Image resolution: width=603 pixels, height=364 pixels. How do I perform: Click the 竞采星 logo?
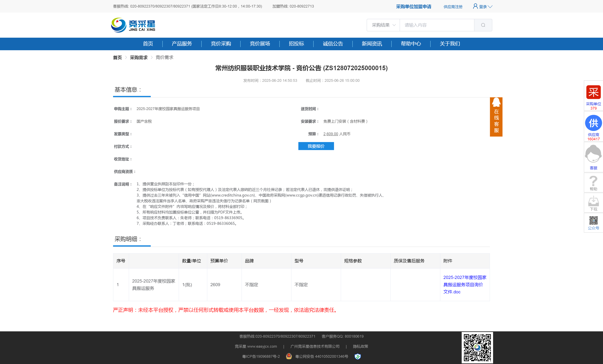(x=133, y=25)
